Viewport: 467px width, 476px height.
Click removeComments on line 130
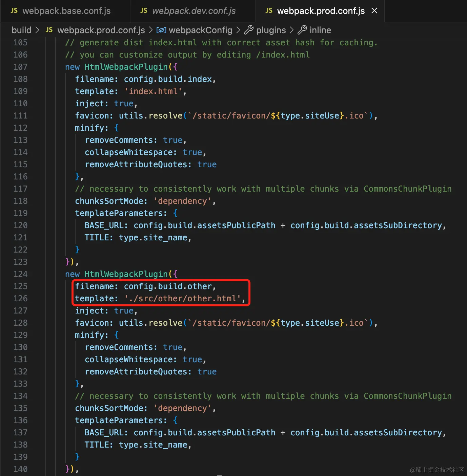(119, 347)
